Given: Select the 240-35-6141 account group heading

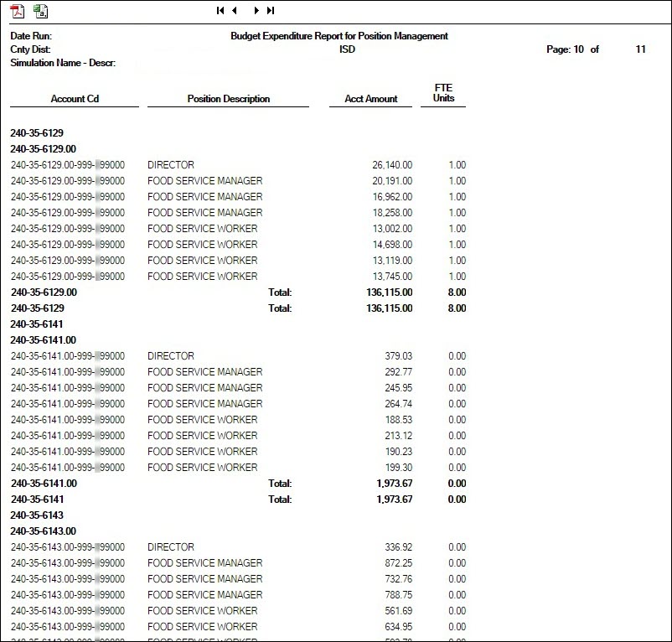Looking at the screenshot, I should [x=37, y=324].
